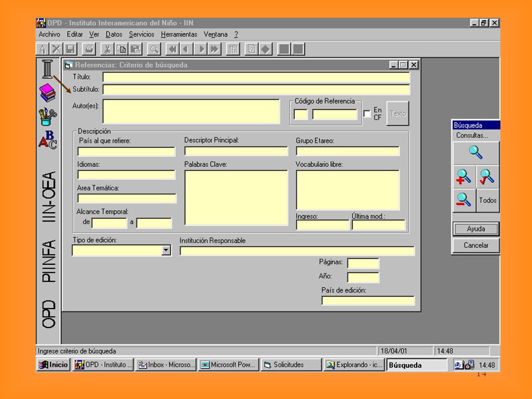Go to last record with double-right arrow
The image size is (532, 399).
(214, 49)
